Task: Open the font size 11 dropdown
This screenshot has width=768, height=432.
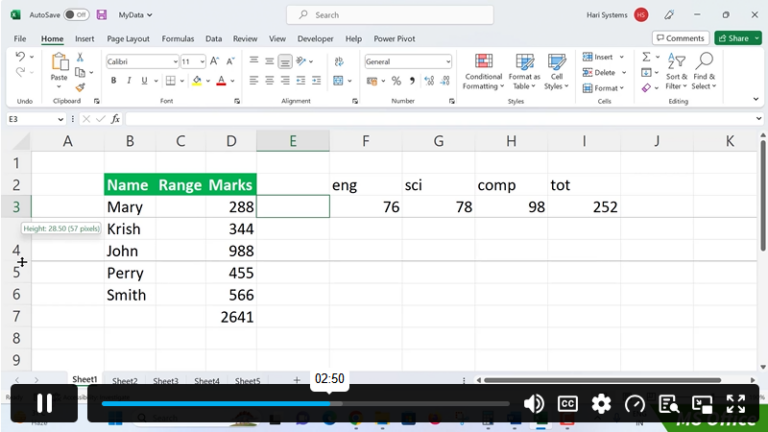Action: click(202, 62)
